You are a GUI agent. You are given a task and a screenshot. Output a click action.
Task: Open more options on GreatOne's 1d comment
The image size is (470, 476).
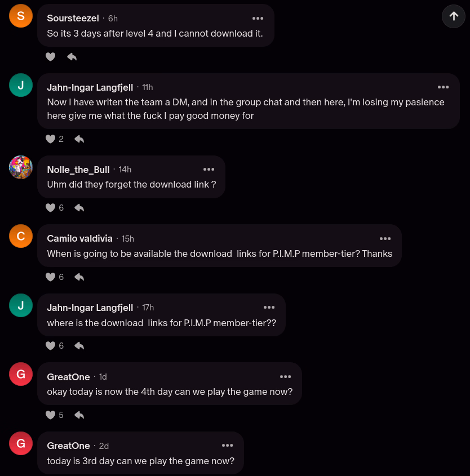(285, 376)
